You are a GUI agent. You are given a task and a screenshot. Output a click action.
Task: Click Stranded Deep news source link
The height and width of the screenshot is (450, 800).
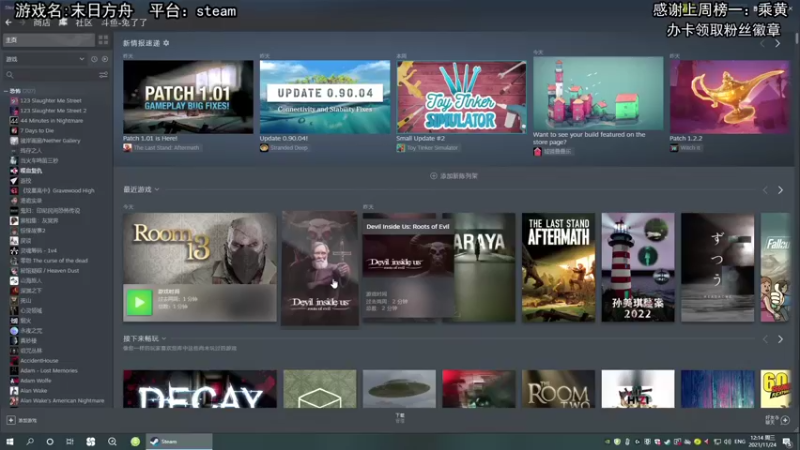click(284, 148)
